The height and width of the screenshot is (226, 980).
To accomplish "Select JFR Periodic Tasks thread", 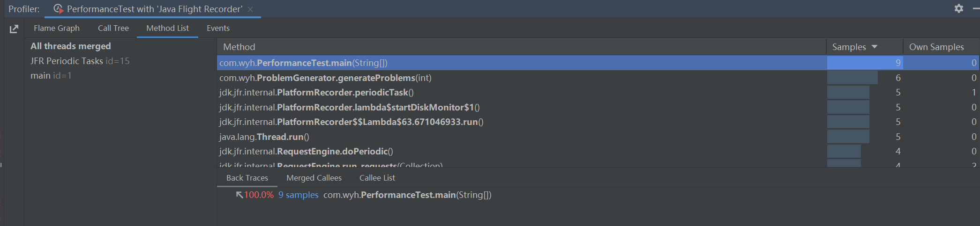I will tap(80, 61).
